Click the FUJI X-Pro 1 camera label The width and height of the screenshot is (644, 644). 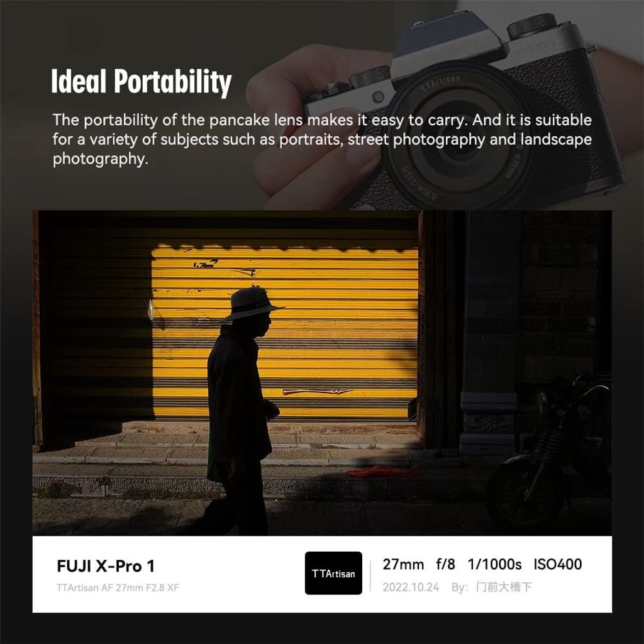tap(106, 566)
